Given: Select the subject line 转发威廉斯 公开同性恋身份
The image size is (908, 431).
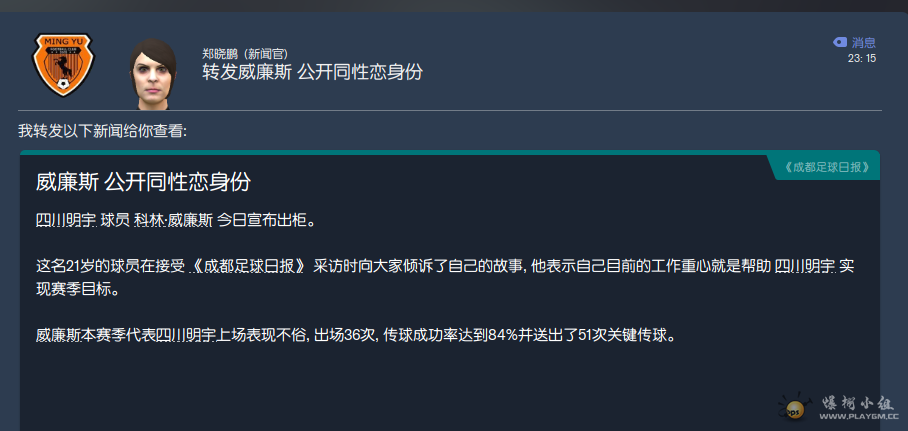Looking at the screenshot, I should [x=312, y=72].
